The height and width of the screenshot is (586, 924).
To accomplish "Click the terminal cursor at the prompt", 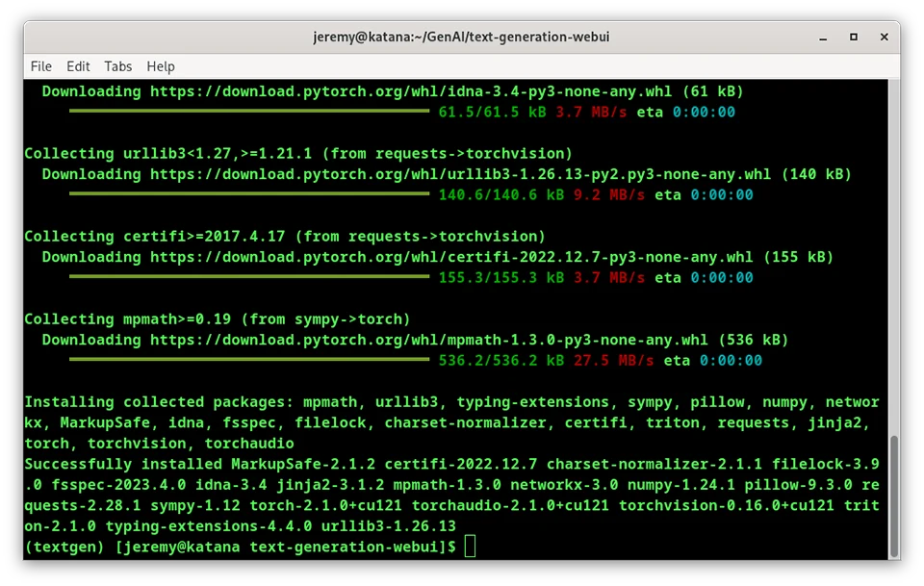I will (x=470, y=547).
